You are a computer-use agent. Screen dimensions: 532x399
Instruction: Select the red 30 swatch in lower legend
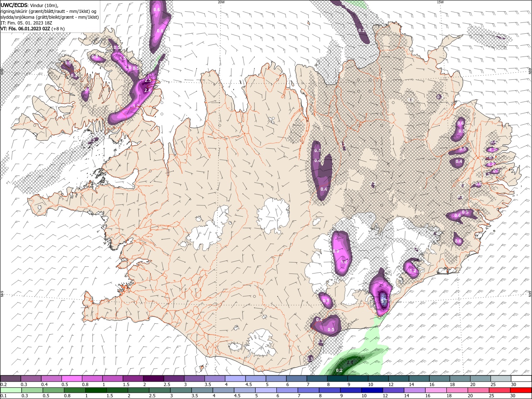(521, 390)
